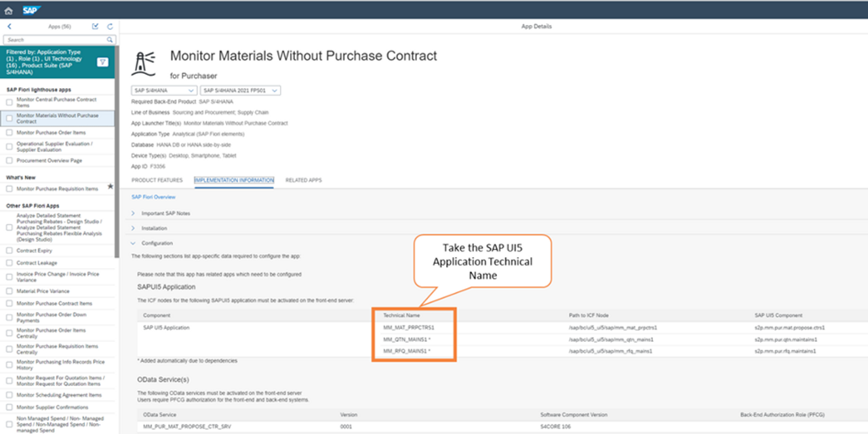Click the MM_MAT_PRPCTRS1 technical name cell
The width and height of the screenshot is (868, 434).
(408, 328)
